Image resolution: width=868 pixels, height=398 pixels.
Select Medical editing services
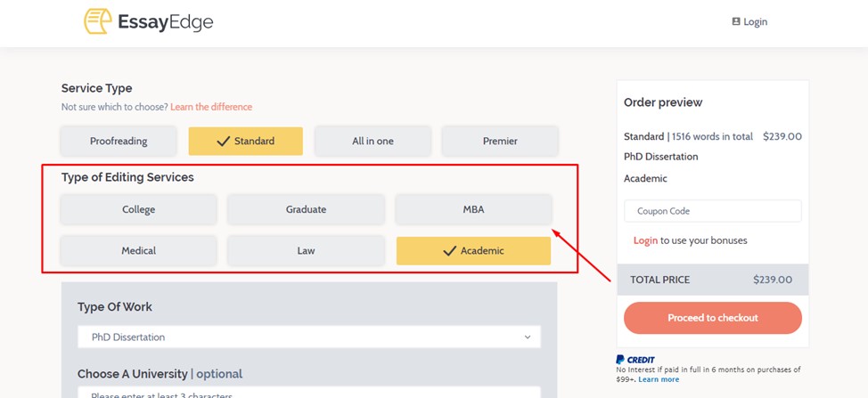tap(138, 251)
